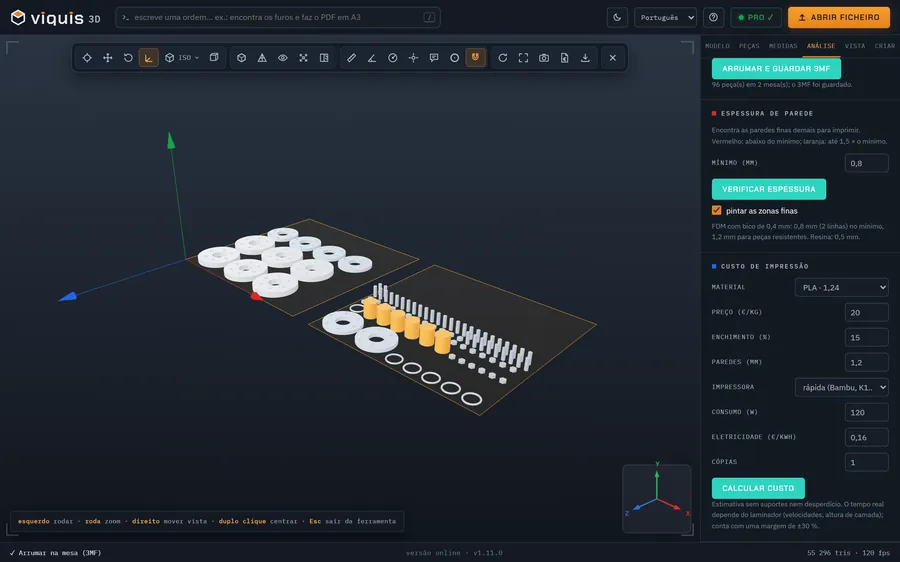Click the PRO status badge
The width and height of the screenshot is (900, 562).
(x=756, y=17)
